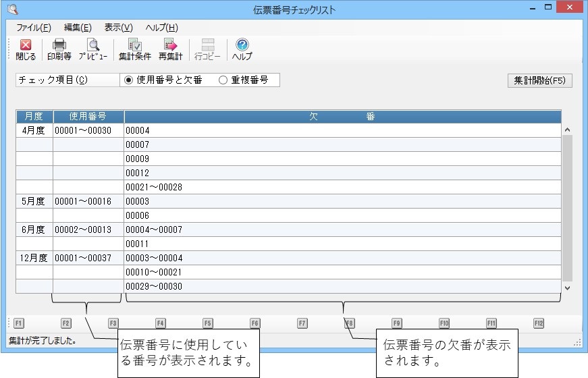
Task: Click the F1 function key button
Action: (x=19, y=323)
